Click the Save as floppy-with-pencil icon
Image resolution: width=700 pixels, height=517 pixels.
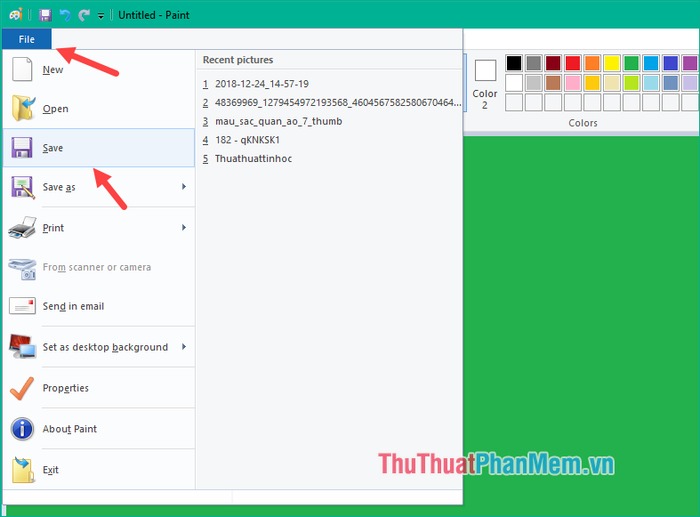pos(22,187)
